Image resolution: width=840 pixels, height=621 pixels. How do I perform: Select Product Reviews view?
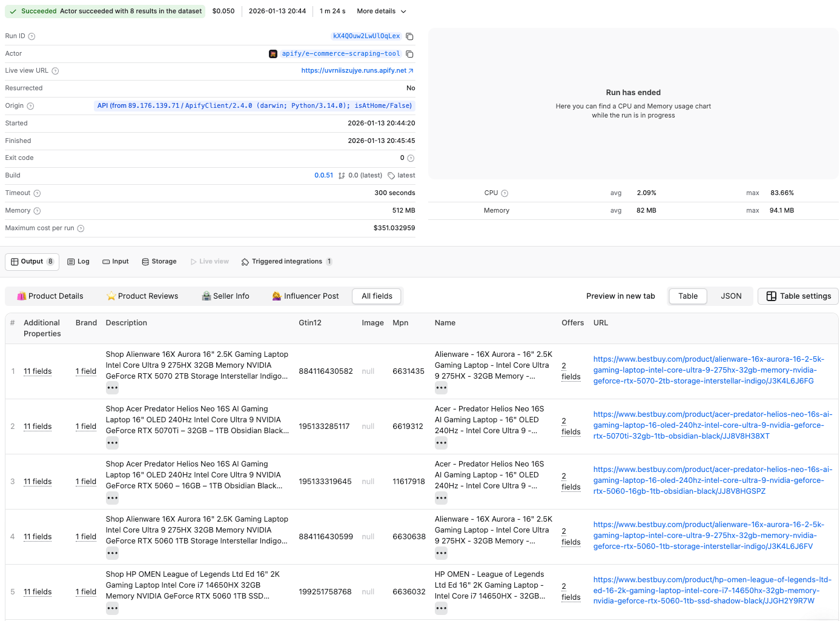142,296
